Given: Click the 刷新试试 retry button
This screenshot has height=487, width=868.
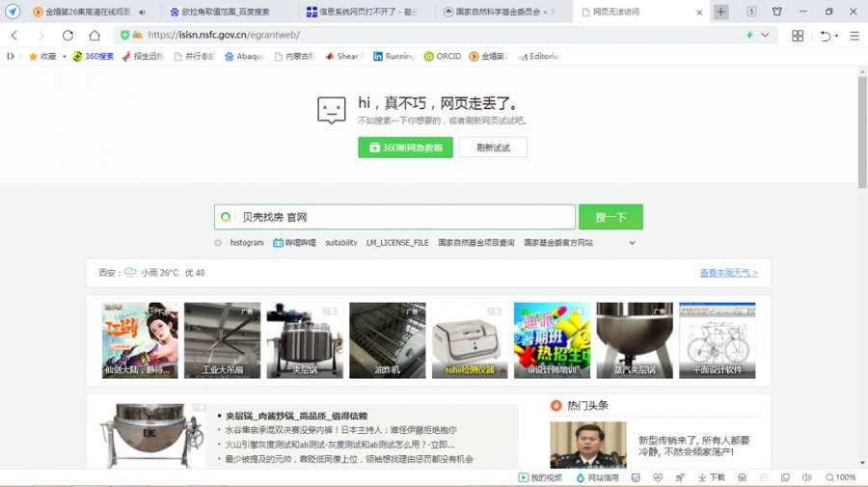Looking at the screenshot, I should tap(493, 148).
